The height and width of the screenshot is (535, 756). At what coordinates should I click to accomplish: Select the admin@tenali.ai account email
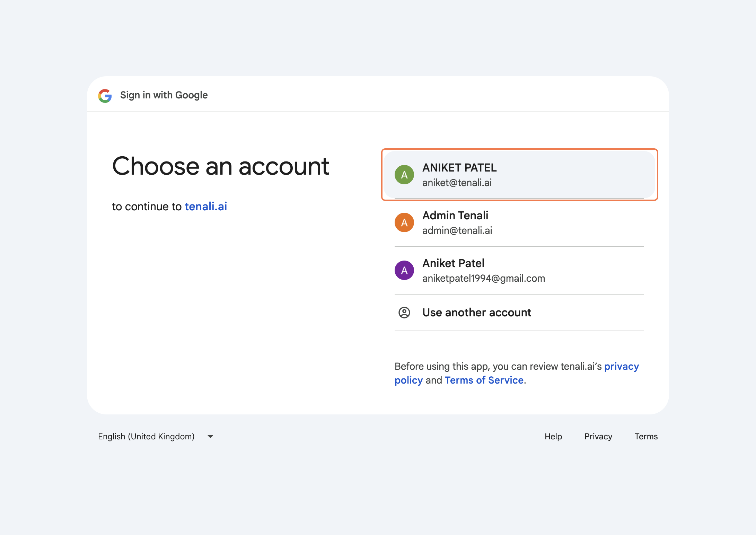click(457, 231)
